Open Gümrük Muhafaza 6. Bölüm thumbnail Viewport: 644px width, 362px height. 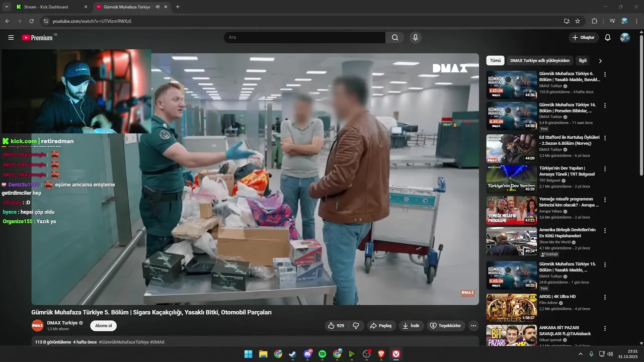tap(511, 85)
